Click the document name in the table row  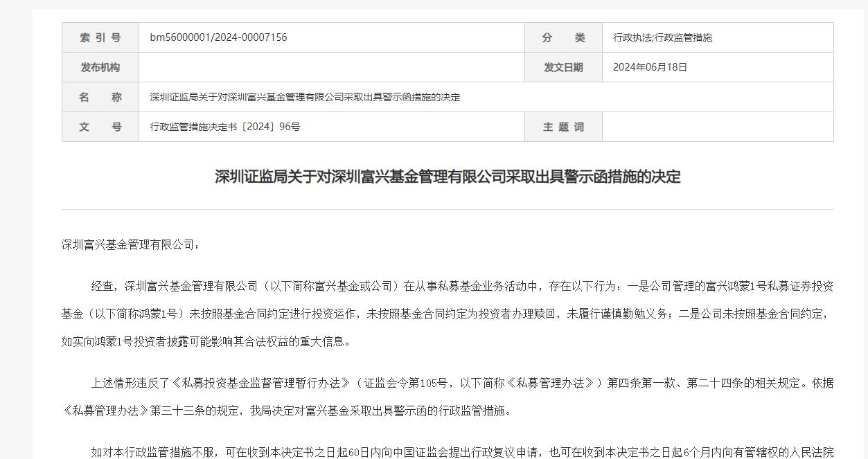(305, 97)
